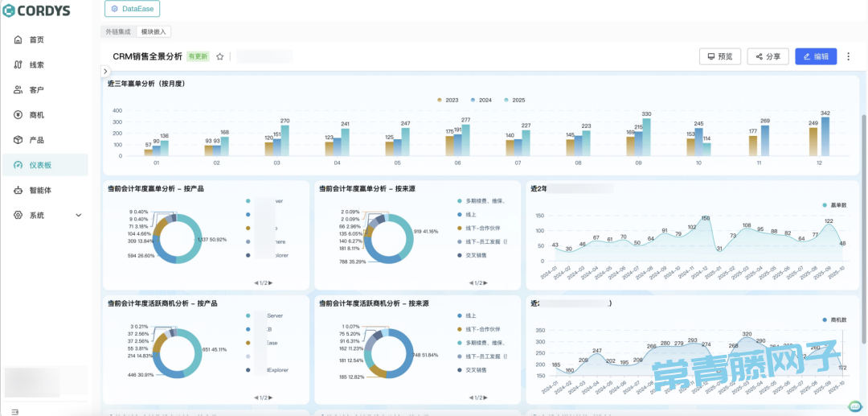
Task: Expand the dashboard list panel arrow
Action: (106, 72)
